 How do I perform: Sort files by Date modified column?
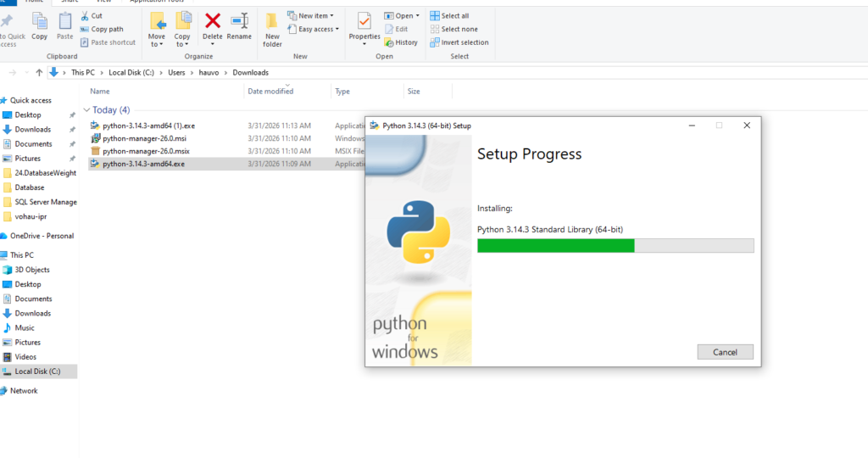point(270,91)
